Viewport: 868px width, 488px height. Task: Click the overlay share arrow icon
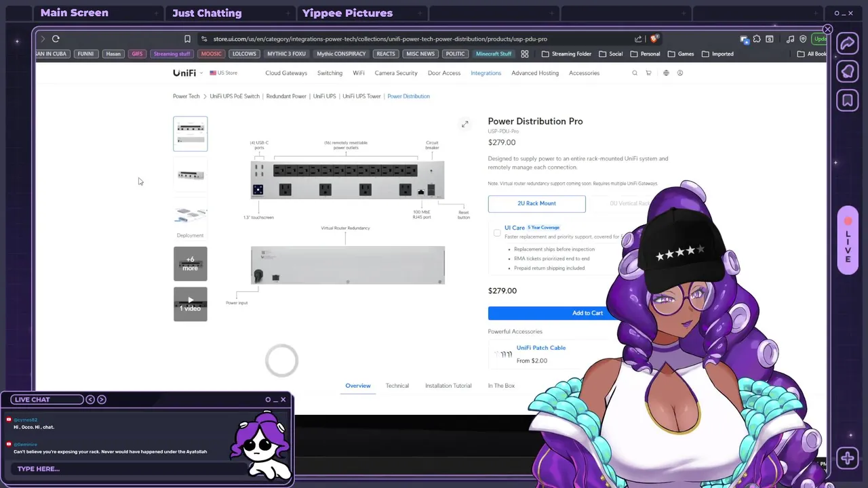point(848,43)
